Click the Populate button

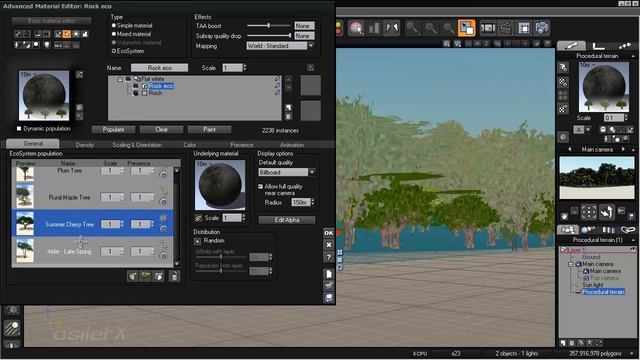pyautogui.click(x=113, y=129)
